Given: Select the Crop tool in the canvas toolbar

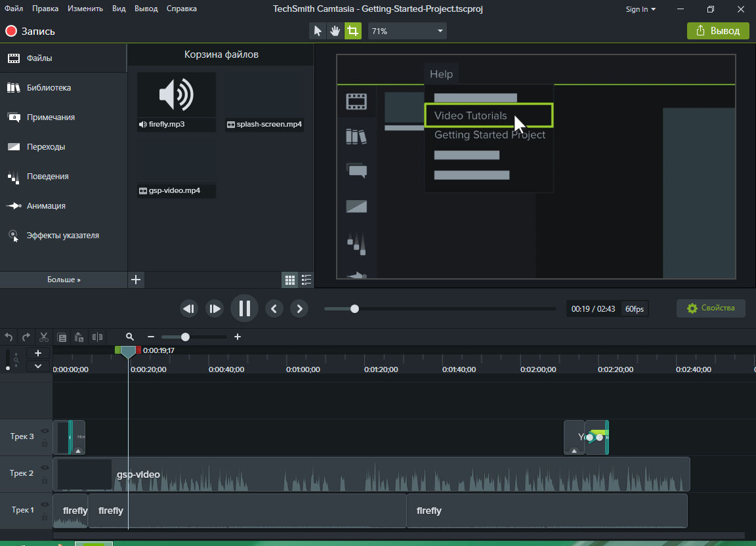Looking at the screenshot, I should coord(353,30).
